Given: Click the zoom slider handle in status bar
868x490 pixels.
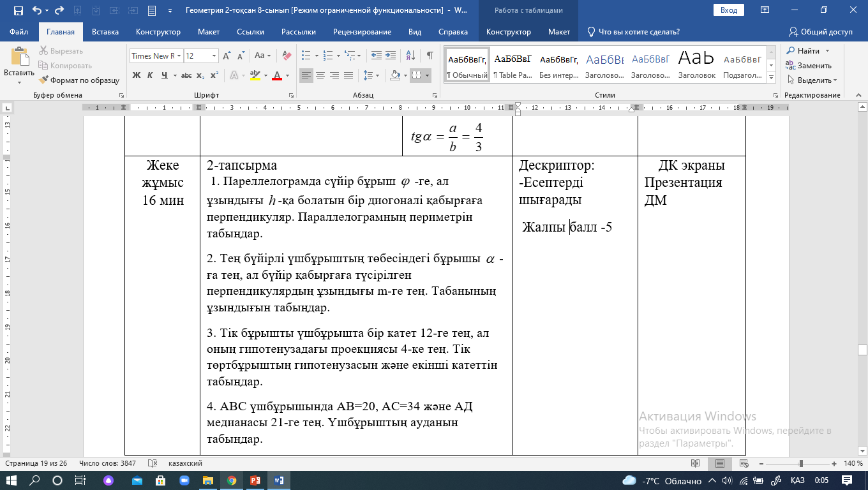Looking at the screenshot, I should [x=801, y=463].
